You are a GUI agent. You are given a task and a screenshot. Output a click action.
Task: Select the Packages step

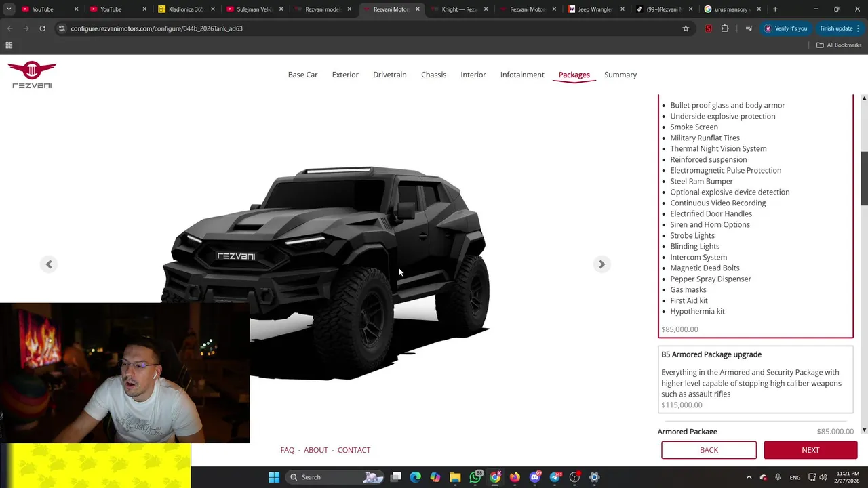click(574, 75)
